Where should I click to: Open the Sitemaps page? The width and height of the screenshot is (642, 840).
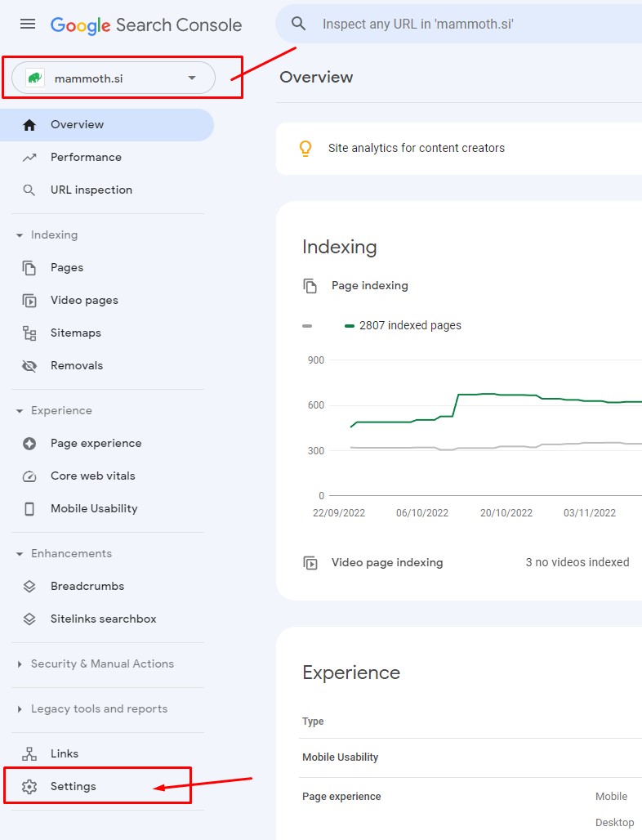coord(106,333)
